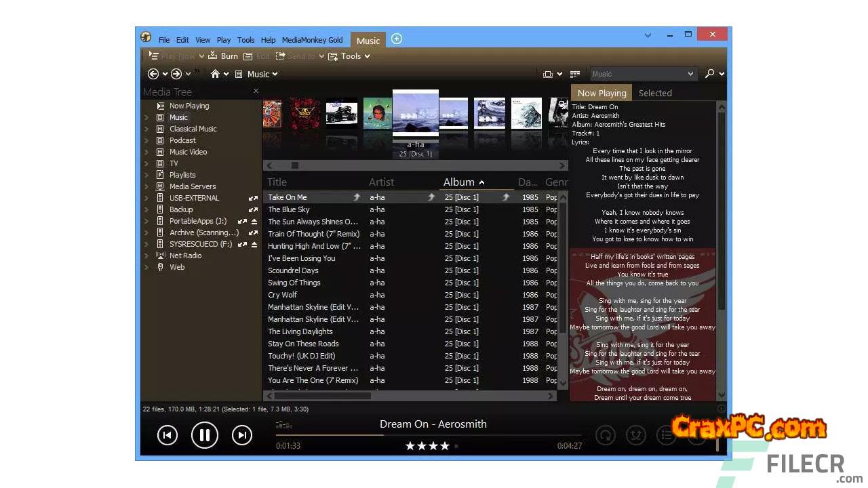Navigate back with the back arrow icon

coord(153,74)
